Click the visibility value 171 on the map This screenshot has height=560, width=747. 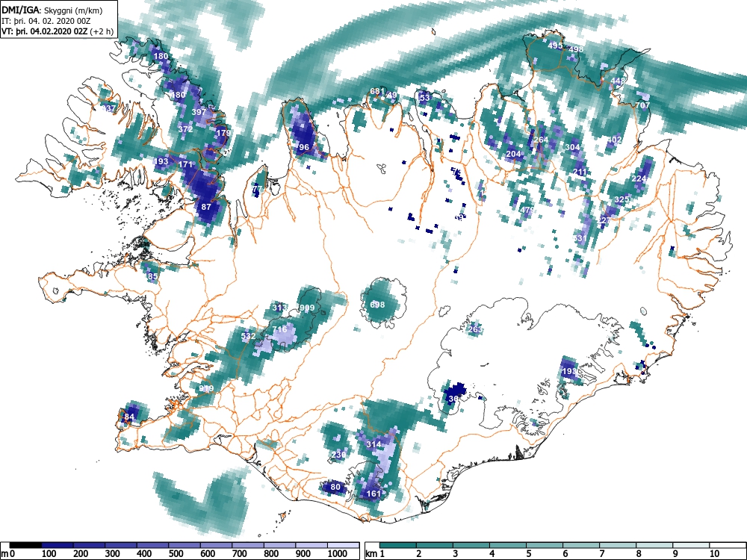pos(185,165)
